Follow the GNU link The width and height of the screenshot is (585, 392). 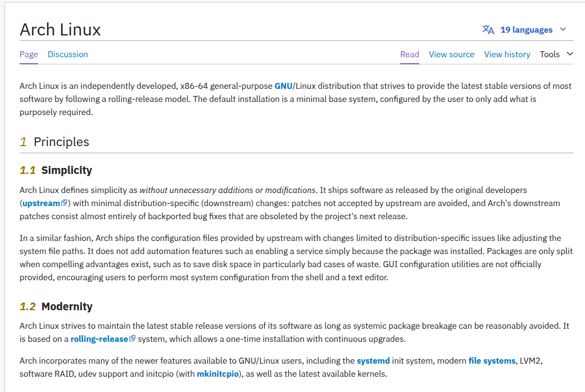point(283,86)
